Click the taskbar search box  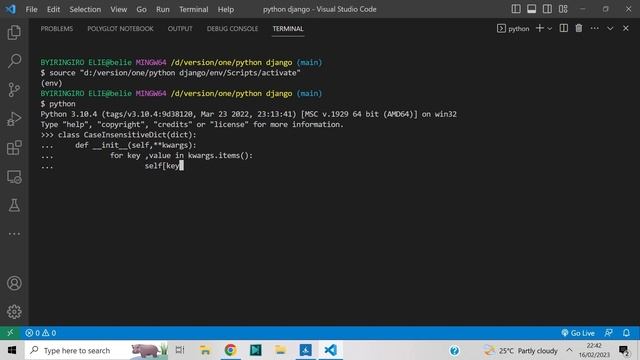(x=96, y=350)
